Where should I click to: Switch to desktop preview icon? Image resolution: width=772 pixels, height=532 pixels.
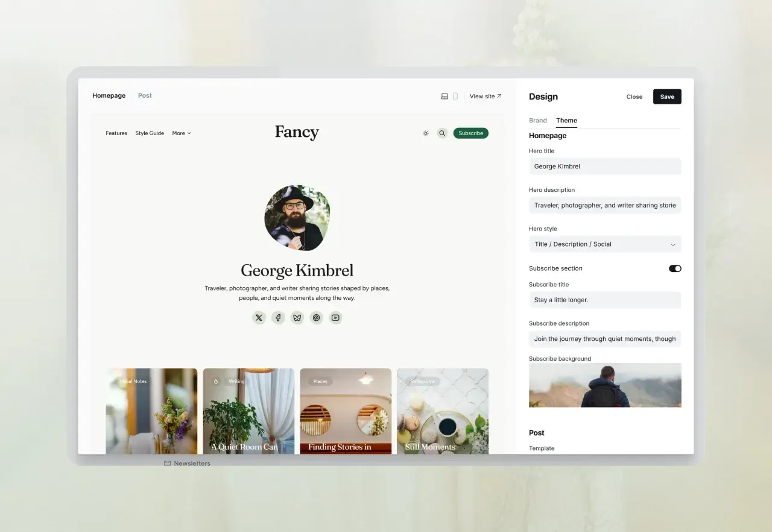pos(445,97)
